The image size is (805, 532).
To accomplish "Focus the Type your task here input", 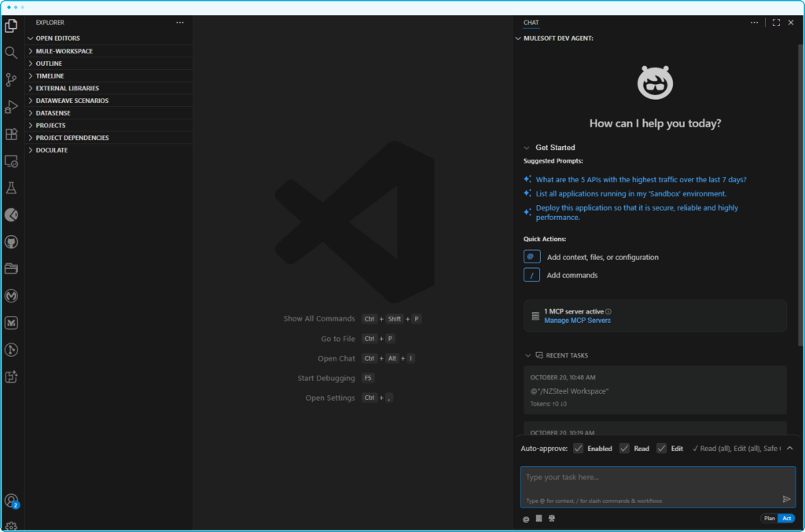I will tap(658, 487).
